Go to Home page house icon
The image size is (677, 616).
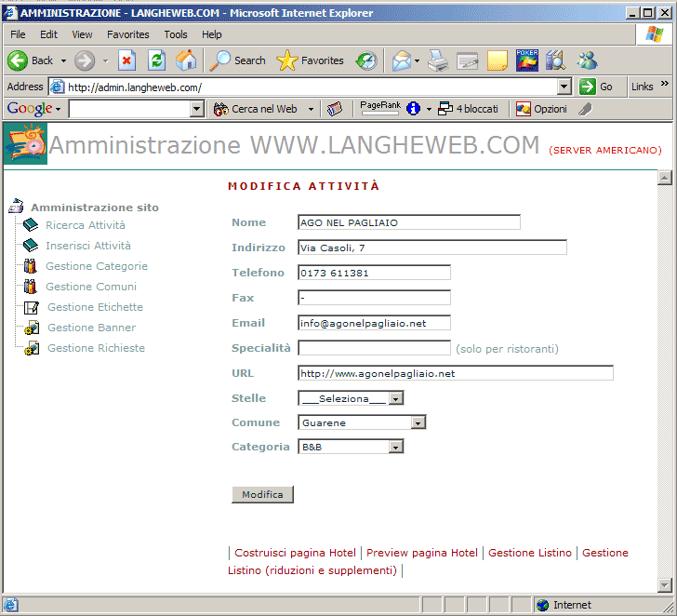tap(186, 60)
